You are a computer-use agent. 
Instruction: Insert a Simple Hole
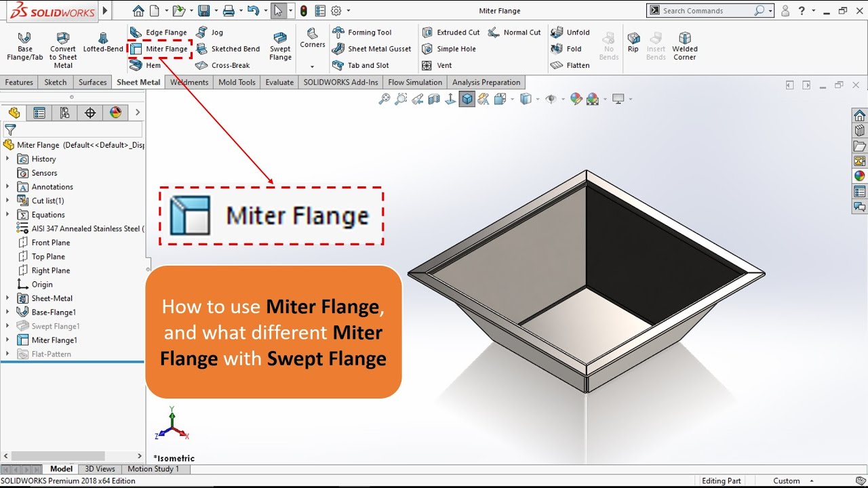(449, 49)
